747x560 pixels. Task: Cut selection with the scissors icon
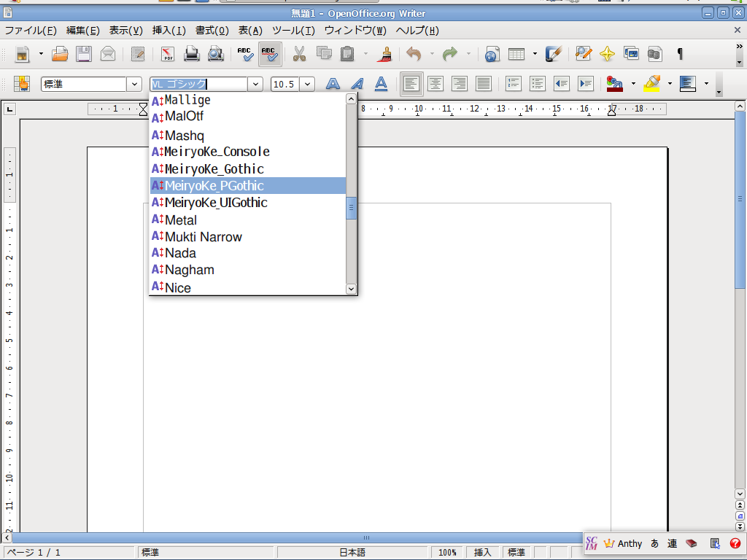pyautogui.click(x=299, y=54)
